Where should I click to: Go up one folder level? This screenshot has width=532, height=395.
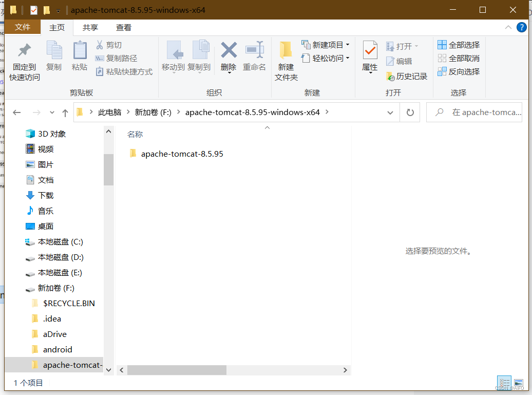coord(65,112)
